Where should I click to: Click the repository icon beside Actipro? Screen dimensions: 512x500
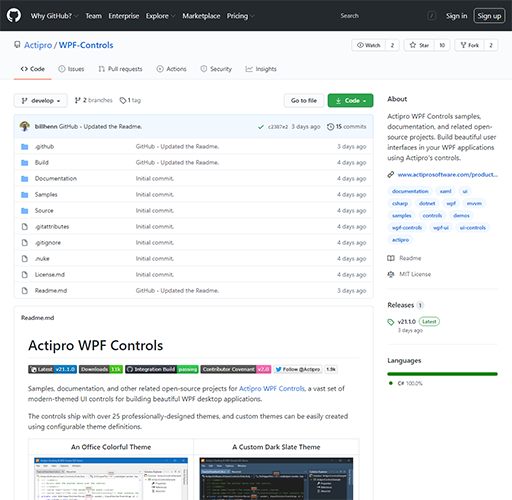click(17, 44)
